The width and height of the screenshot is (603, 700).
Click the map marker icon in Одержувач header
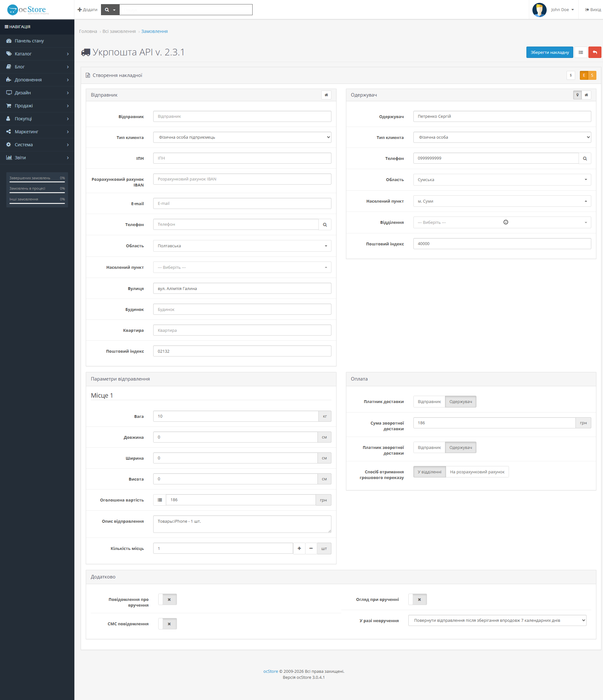coord(577,95)
